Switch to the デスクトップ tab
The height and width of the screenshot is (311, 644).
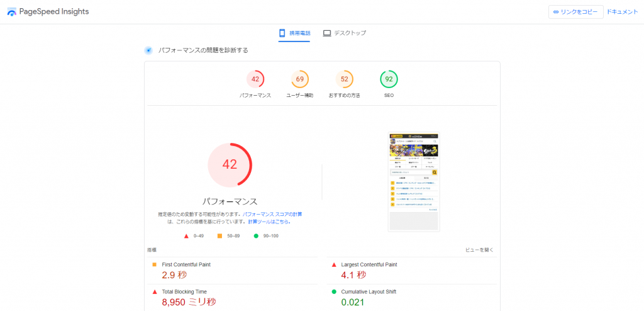pyautogui.click(x=349, y=33)
